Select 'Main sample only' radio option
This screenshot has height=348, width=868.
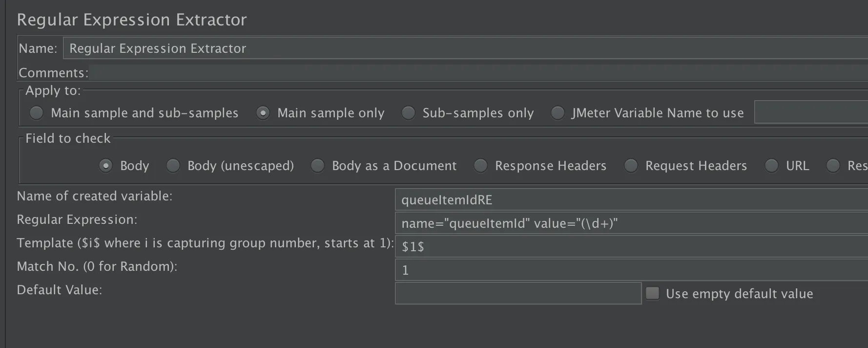[x=263, y=113]
